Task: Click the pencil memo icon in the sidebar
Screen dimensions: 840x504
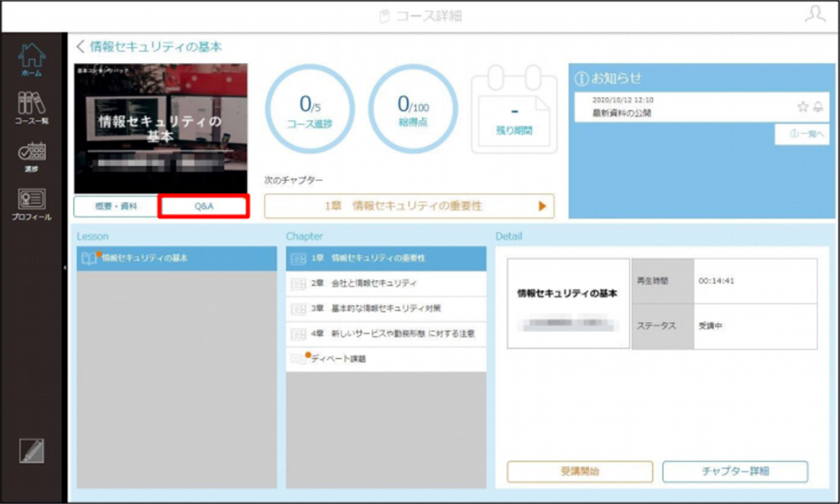Action: (32, 451)
